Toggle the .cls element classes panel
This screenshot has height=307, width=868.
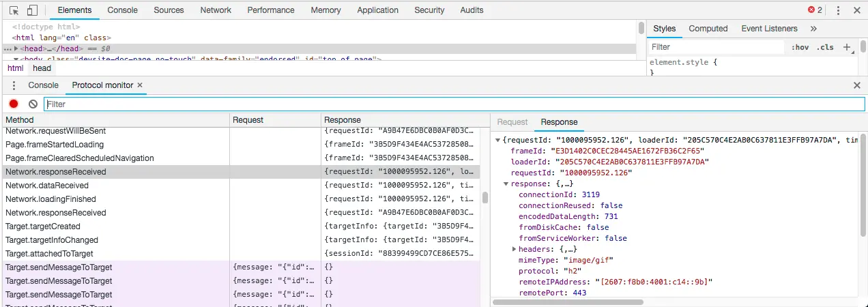click(825, 47)
